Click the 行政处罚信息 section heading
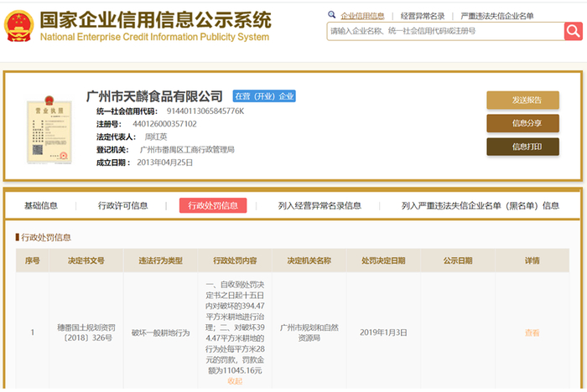This screenshot has height=392, width=587. click(45, 237)
